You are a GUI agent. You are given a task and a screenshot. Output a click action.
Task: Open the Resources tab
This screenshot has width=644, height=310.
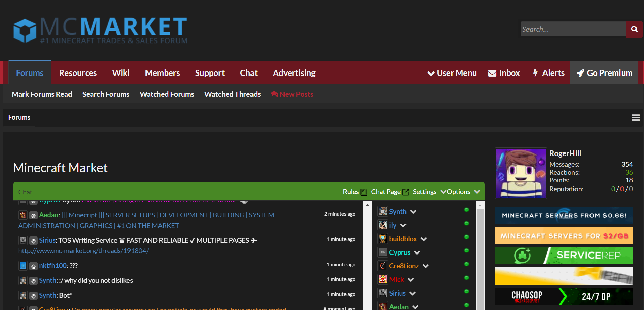[x=78, y=73]
